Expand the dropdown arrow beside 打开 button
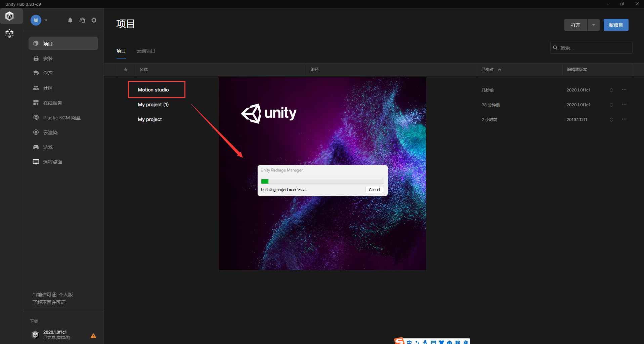644x344 pixels. pyautogui.click(x=593, y=25)
